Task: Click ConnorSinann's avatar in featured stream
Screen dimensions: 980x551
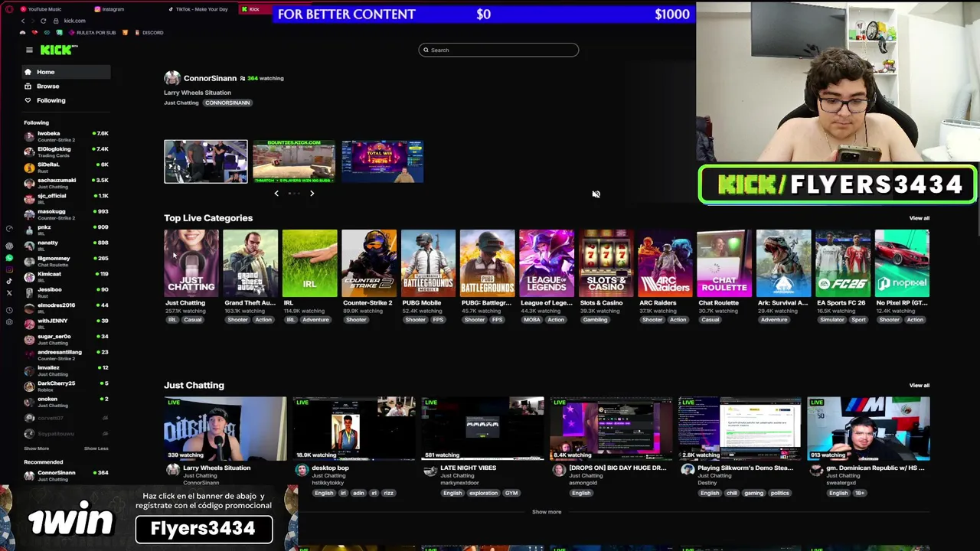Action: [x=172, y=78]
